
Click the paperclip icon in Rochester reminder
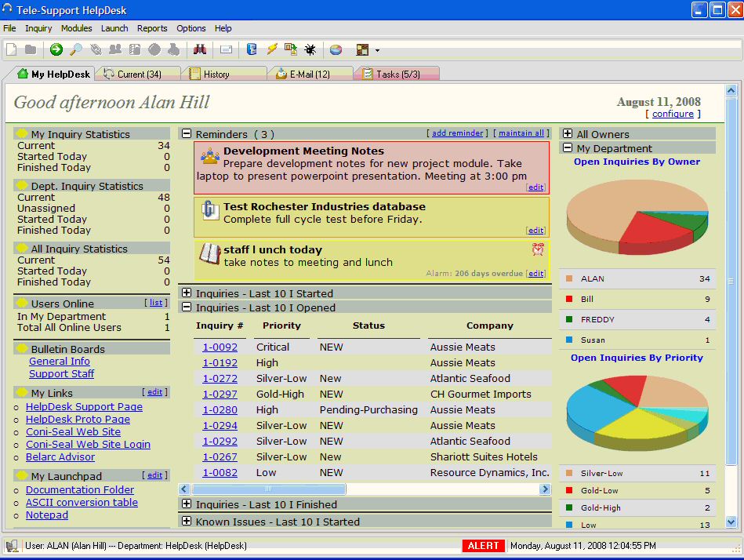[209, 209]
